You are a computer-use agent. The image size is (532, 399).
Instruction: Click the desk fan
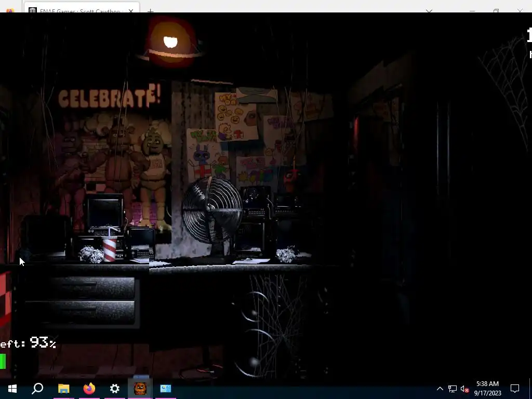pos(212,217)
